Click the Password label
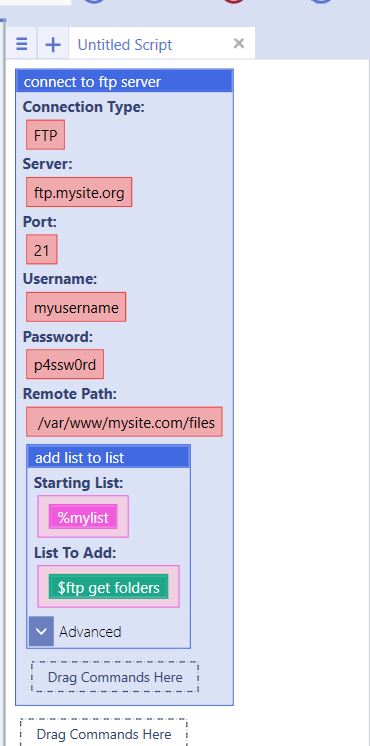This screenshot has width=370, height=746. (x=58, y=337)
